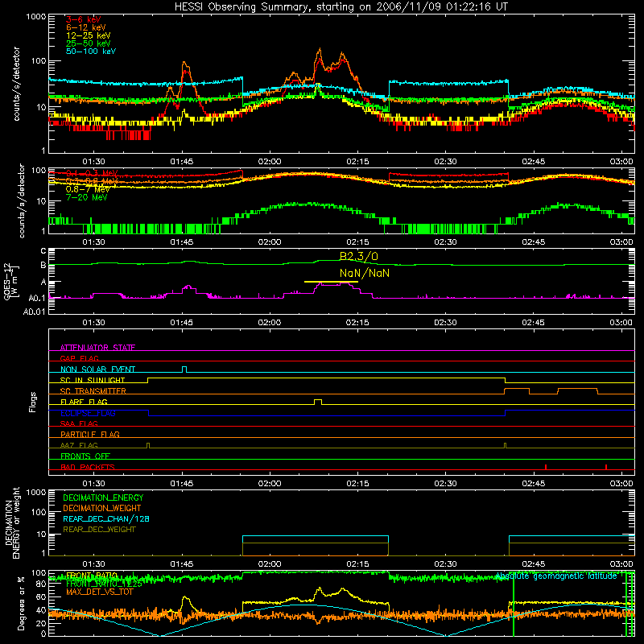
Task: Click "02:00" tick under the top keV panel
Action: tap(270, 162)
